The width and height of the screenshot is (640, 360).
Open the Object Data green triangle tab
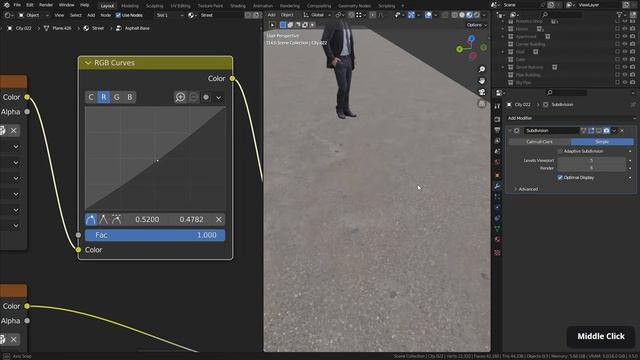(x=497, y=229)
